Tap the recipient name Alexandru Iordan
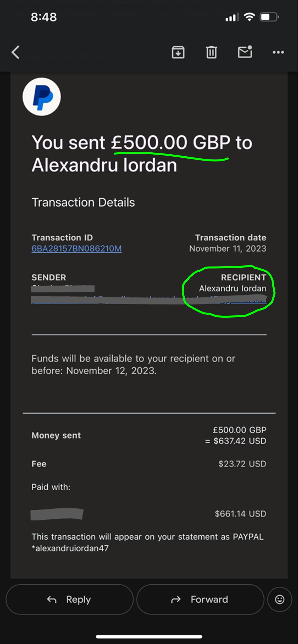The image size is (298, 644). (x=233, y=288)
